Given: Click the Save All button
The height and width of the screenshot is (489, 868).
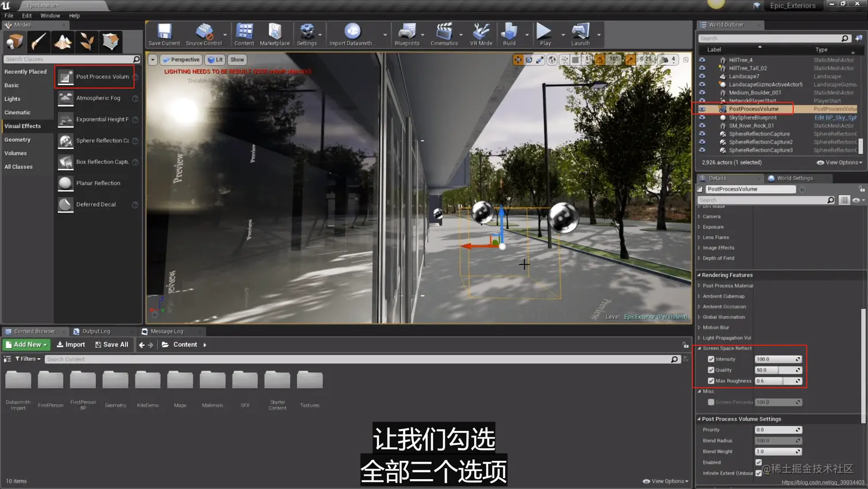Looking at the screenshot, I should (x=111, y=345).
